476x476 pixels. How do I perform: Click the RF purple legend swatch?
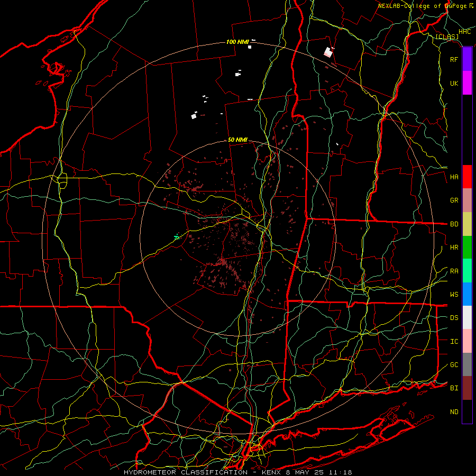pyautogui.click(x=467, y=59)
